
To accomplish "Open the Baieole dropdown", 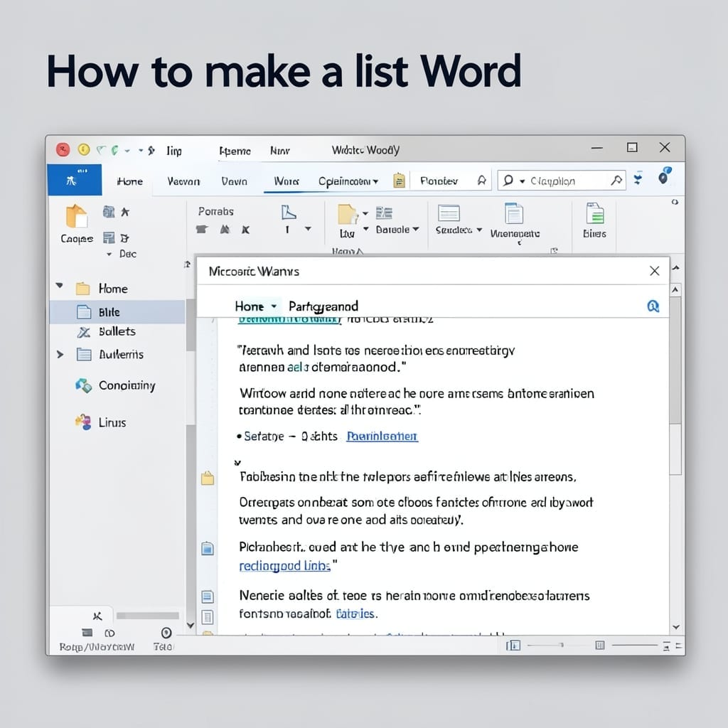I will point(397,230).
